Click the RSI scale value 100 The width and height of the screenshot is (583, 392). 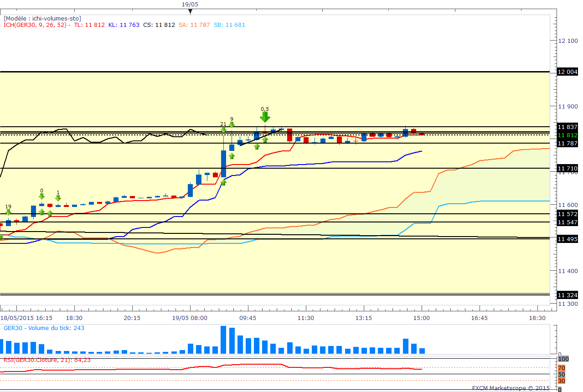pyautogui.click(x=564, y=359)
